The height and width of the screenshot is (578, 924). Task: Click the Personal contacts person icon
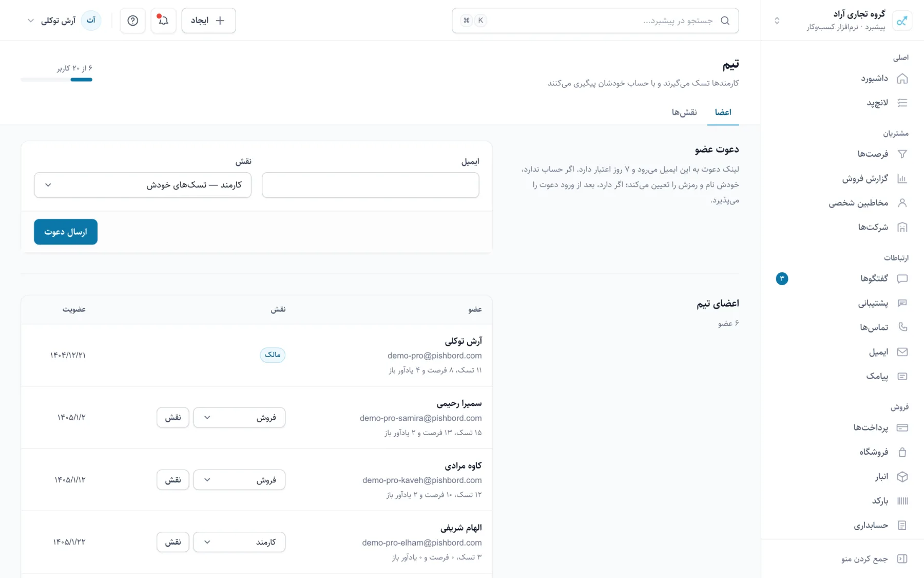pyautogui.click(x=902, y=203)
